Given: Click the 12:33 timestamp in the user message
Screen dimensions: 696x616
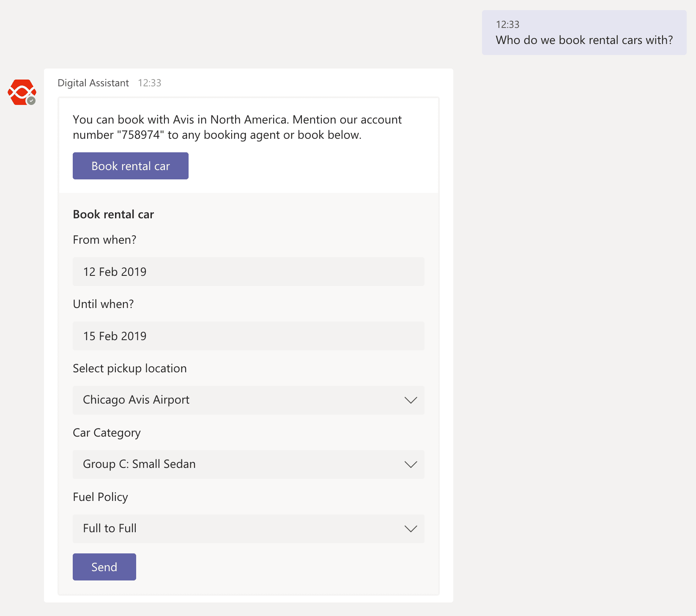Looking at the screenshot, I should (x=507, y=25).
